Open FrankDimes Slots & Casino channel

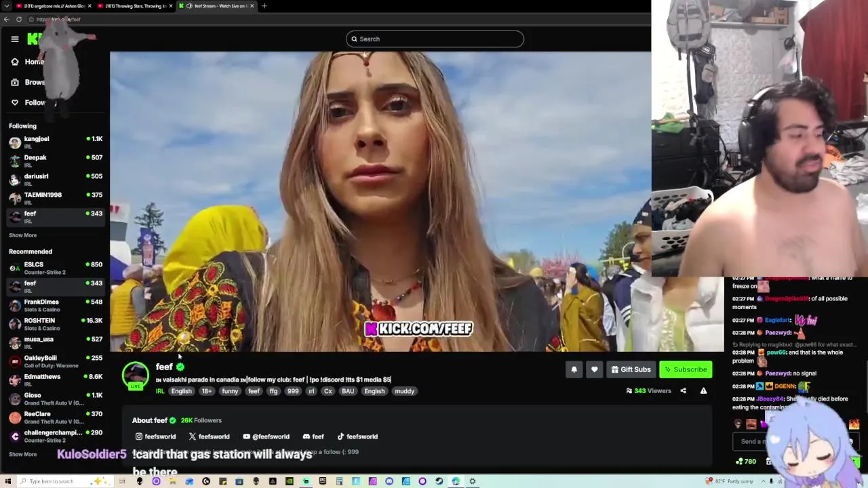coord(56,305)
